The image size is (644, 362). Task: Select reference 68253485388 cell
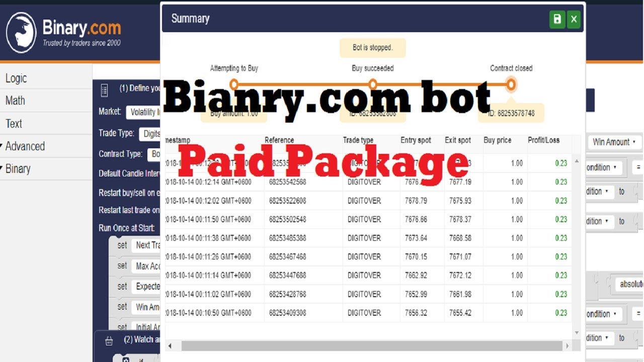(303, 238)
